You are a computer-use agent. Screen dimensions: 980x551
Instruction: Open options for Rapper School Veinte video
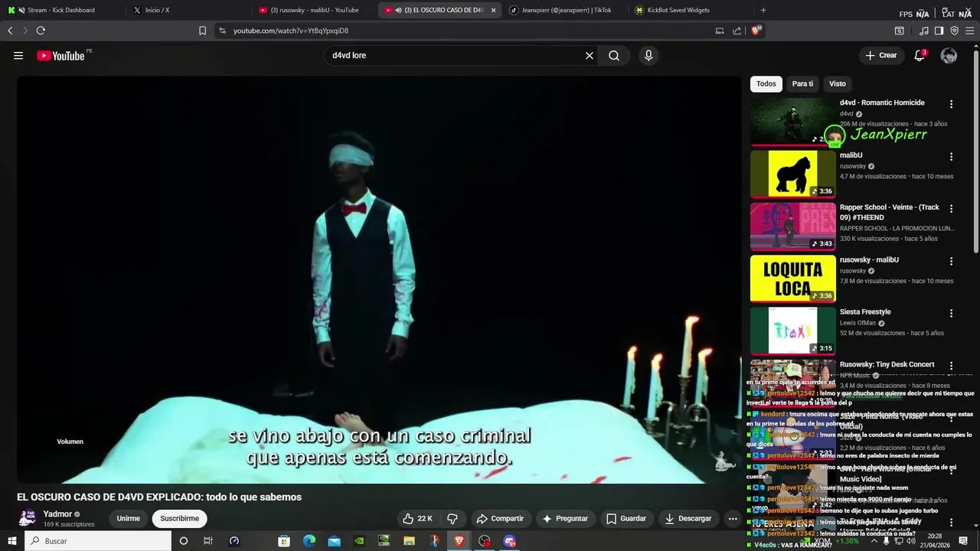952,209
